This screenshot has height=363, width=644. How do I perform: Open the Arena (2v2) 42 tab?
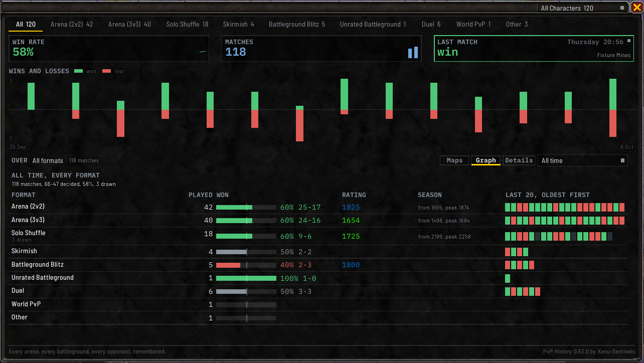point(72,24)
